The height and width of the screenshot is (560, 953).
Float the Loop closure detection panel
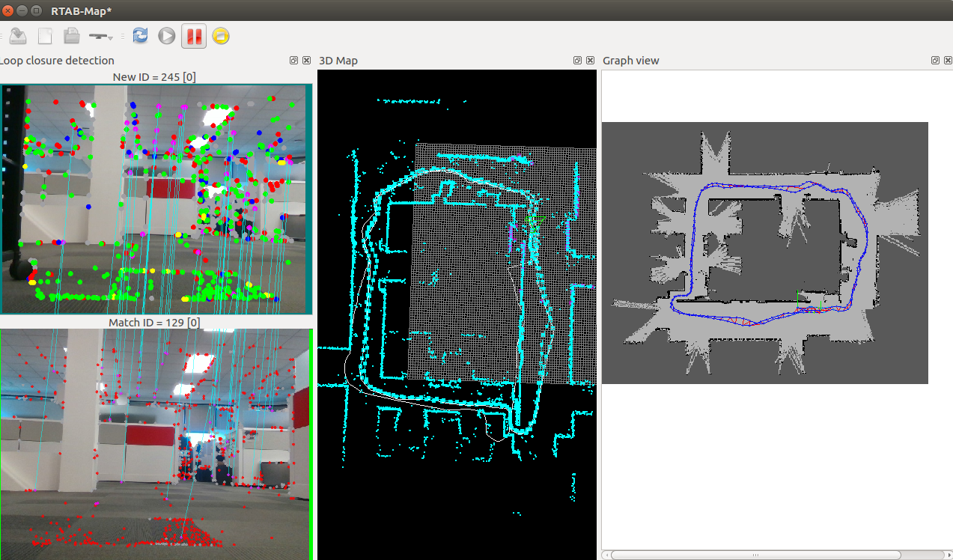[294, 61]
